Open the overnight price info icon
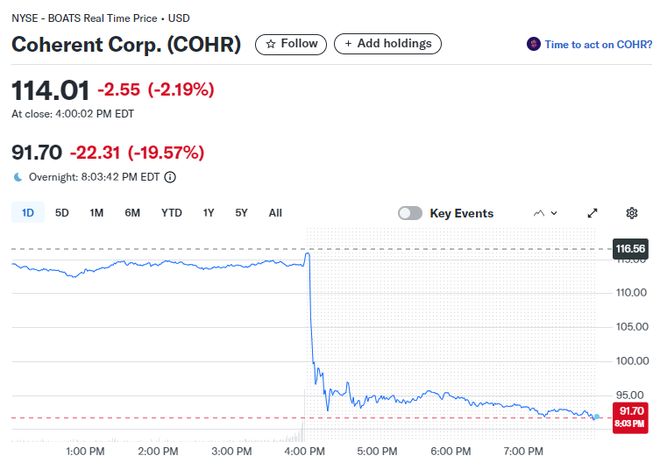The width and height of the screenshot is (660, 470). pyautogui.click(x=170, y=177)
